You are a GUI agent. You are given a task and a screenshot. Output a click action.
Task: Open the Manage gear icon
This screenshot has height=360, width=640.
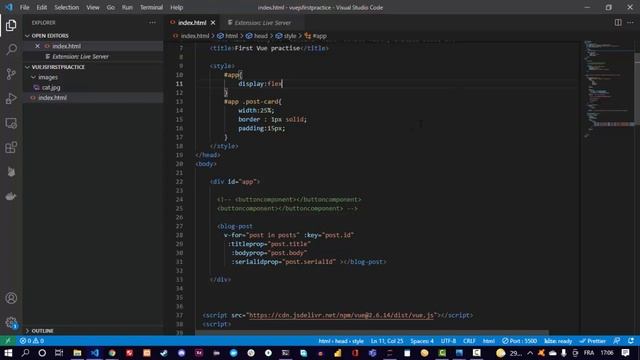click(x=11, y=322)
